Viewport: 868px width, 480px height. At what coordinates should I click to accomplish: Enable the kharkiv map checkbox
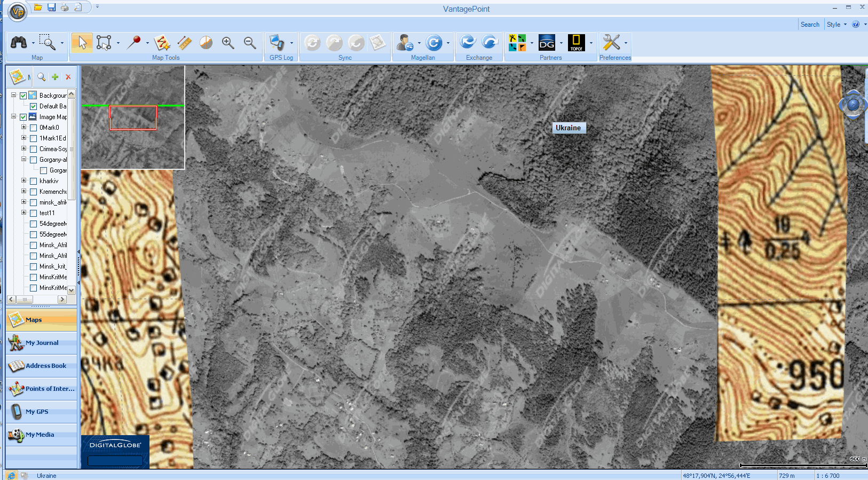tap(33, 181)
